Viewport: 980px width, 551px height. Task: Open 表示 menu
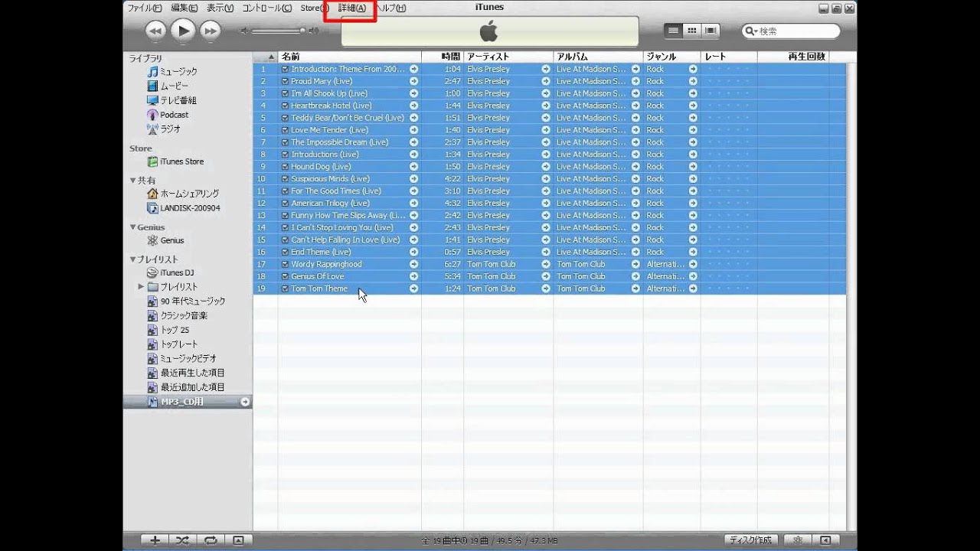tap(220, 8)
